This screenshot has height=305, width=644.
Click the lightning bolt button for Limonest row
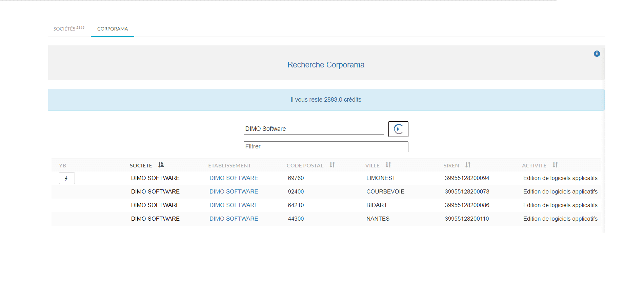tap(67, 178)
